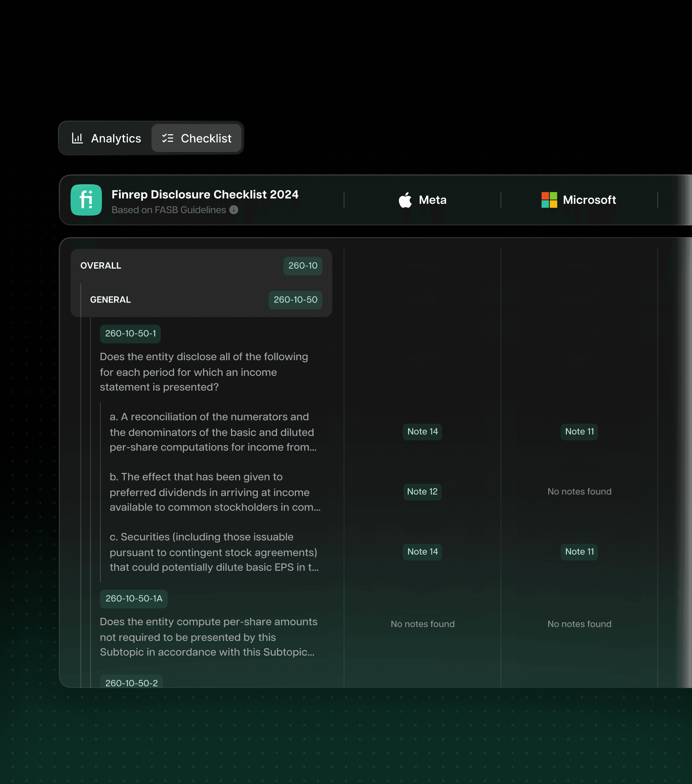Open the info tooltip next to FASB Guidelines
Viewport: 692px width, 784px height.
point(234,210)
